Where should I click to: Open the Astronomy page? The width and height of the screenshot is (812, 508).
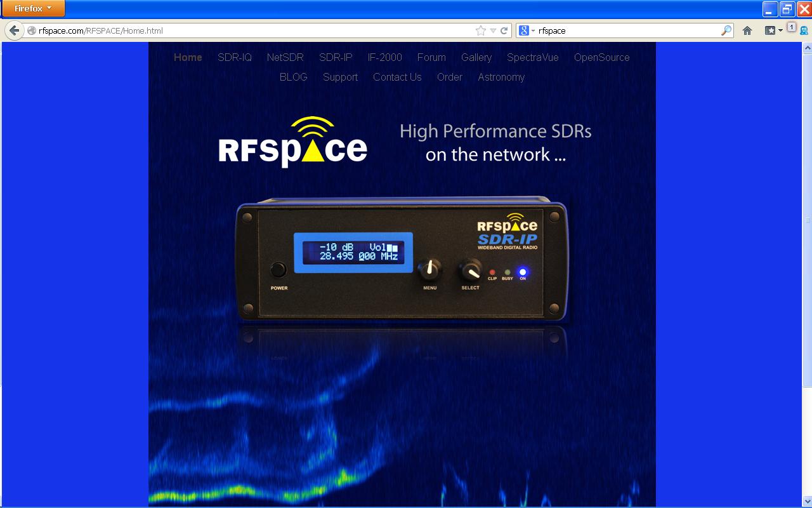tap(501, 77)
